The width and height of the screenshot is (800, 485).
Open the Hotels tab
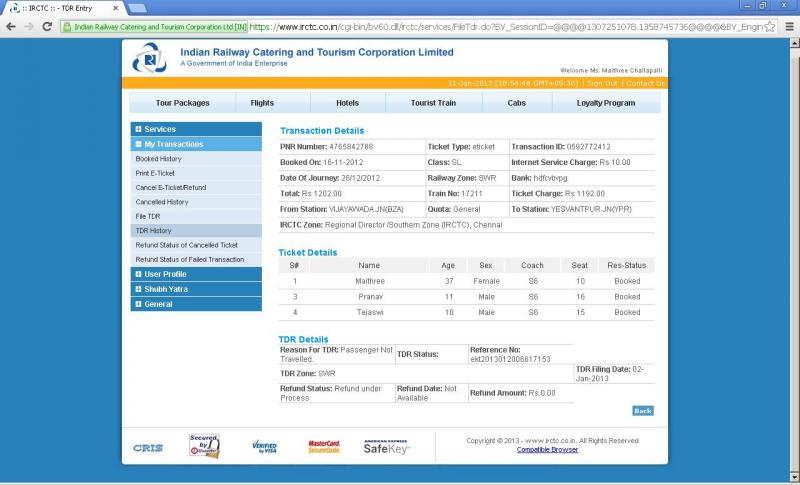pos(347,103)
